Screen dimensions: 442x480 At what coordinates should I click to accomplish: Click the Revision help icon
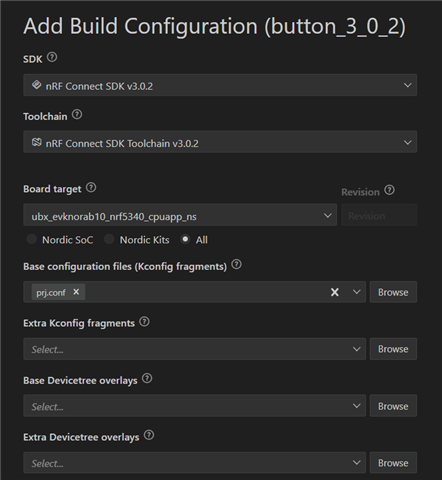point(389,190)
